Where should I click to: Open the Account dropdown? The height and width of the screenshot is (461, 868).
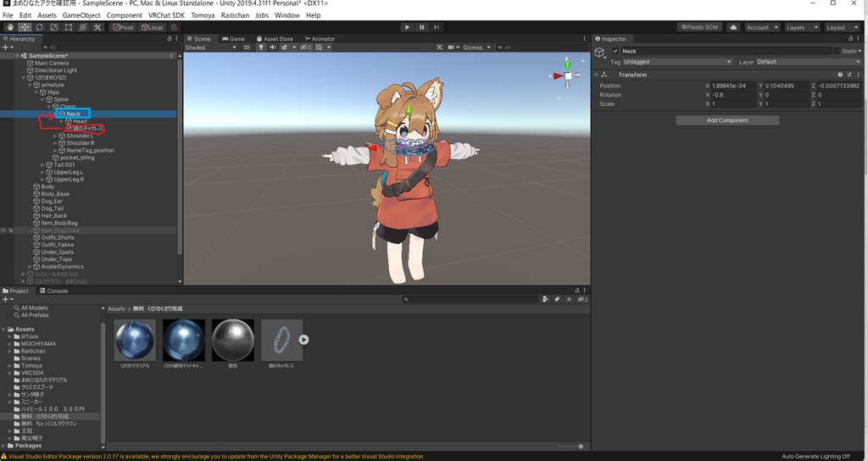click(x=762, y=27)
